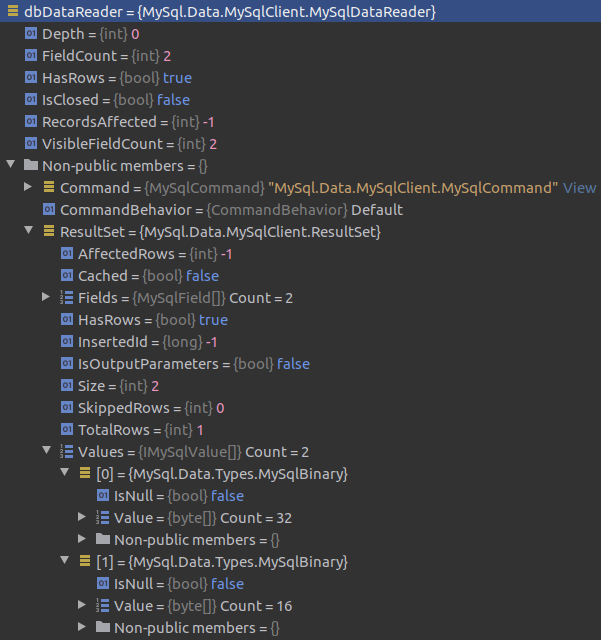The image size is (601, 640).
Task: Click the field icon next to TotalRows
Action: tap(67, 429)
